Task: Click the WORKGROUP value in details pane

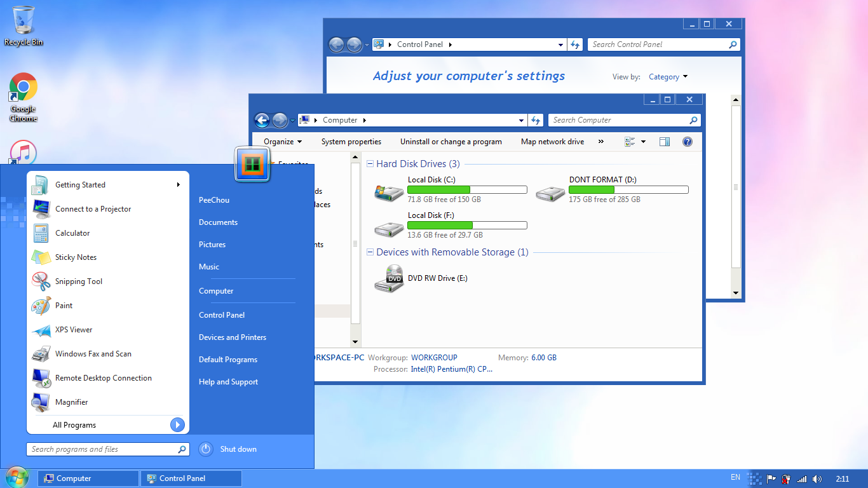Action: pos(434,358)
